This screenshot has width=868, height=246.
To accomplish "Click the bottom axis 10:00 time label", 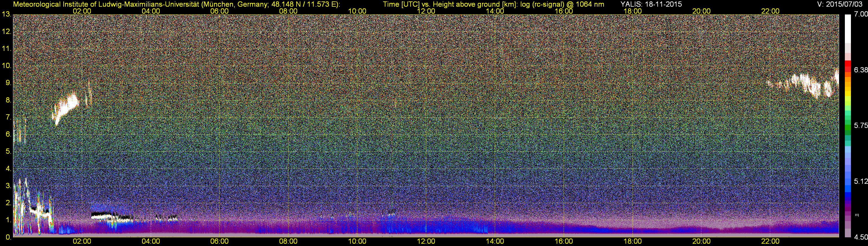I will [357, 241].
